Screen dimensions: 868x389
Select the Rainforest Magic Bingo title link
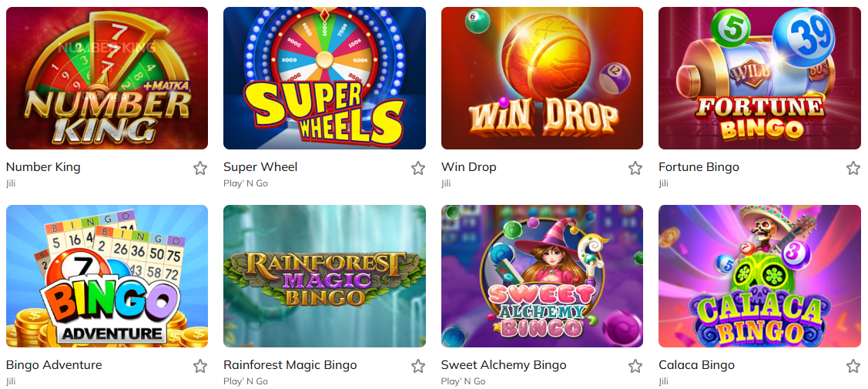(290, 365)
